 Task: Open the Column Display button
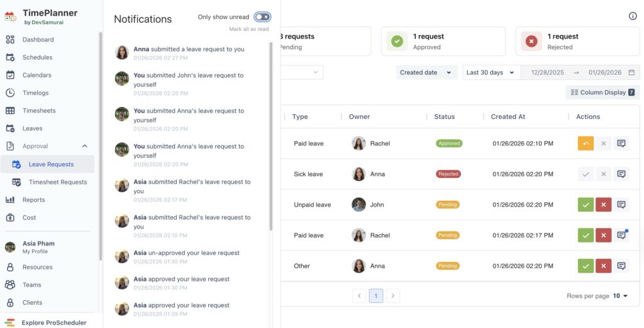(602, 93)
